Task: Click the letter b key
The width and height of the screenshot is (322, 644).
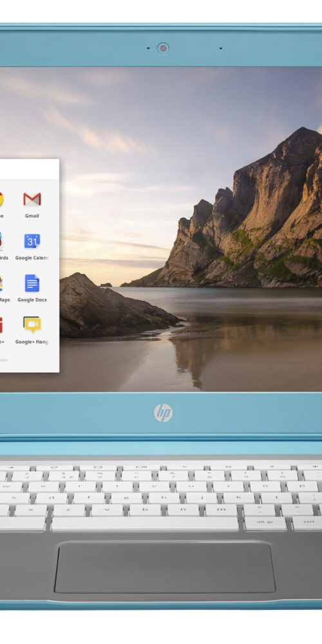Action: [x=145, y=510]
